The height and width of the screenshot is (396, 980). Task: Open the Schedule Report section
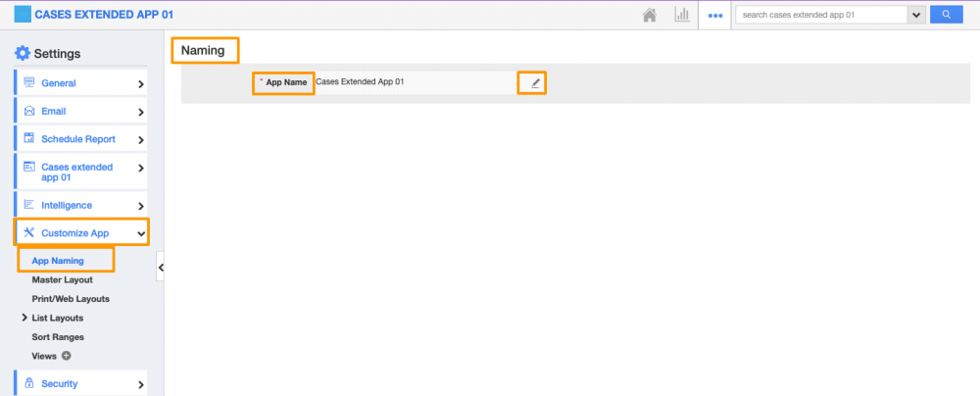(80, 139)
